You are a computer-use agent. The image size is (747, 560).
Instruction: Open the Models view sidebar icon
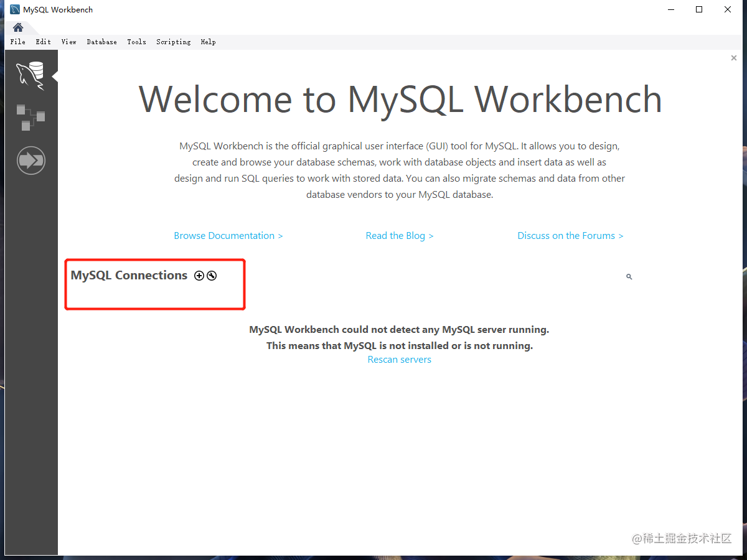click(31, 118)
